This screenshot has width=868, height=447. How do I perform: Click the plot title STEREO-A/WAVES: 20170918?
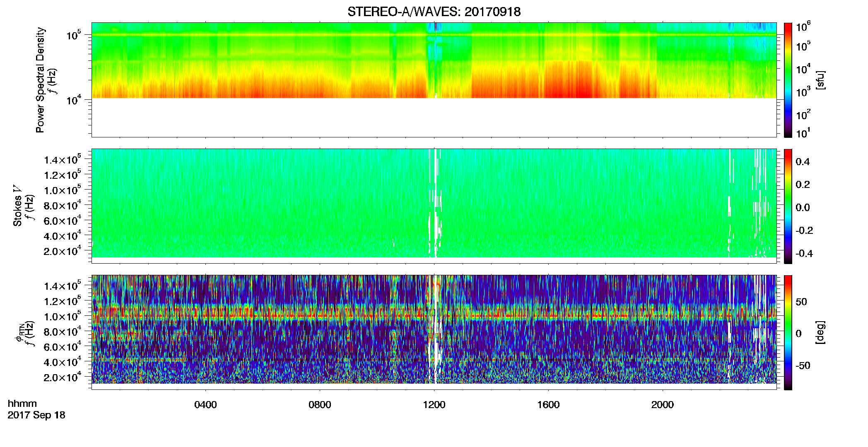[x=434, y=12]
